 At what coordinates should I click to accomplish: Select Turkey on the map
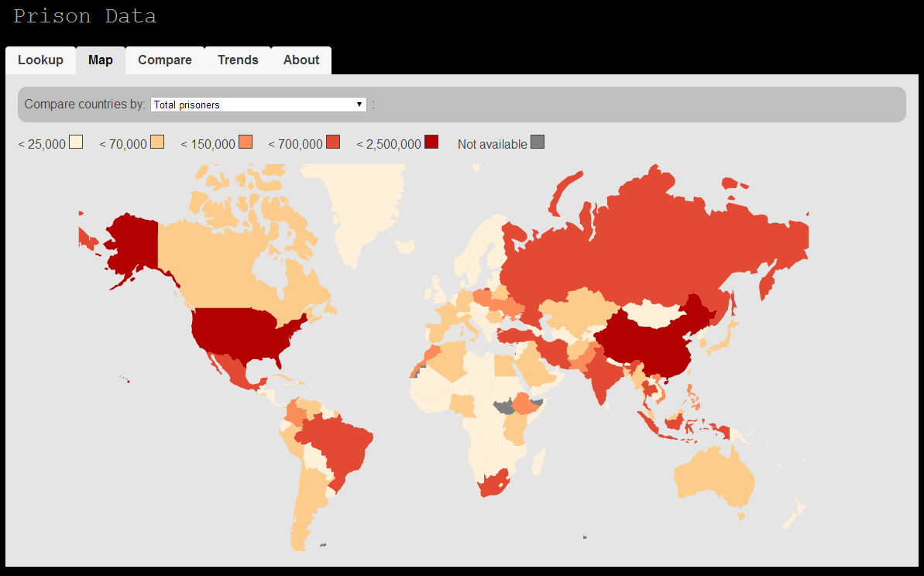click(x=517, y=336)
